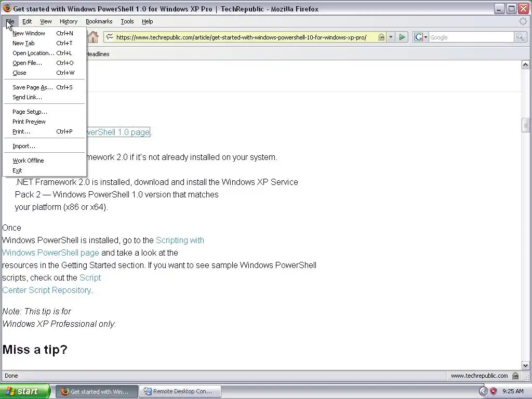Choose Import menu entry
This screenshot has width=532, height=399.
coord(45,146)
